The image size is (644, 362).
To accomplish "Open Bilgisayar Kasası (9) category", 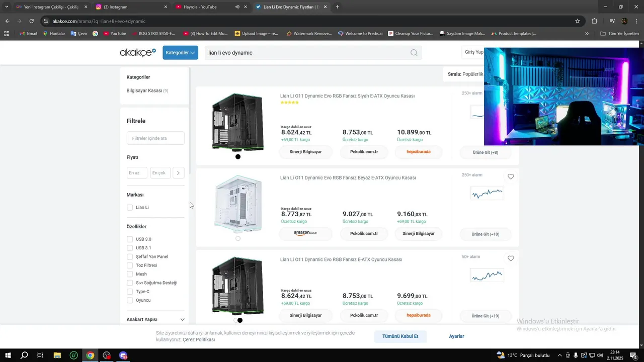I will point(147,90).
